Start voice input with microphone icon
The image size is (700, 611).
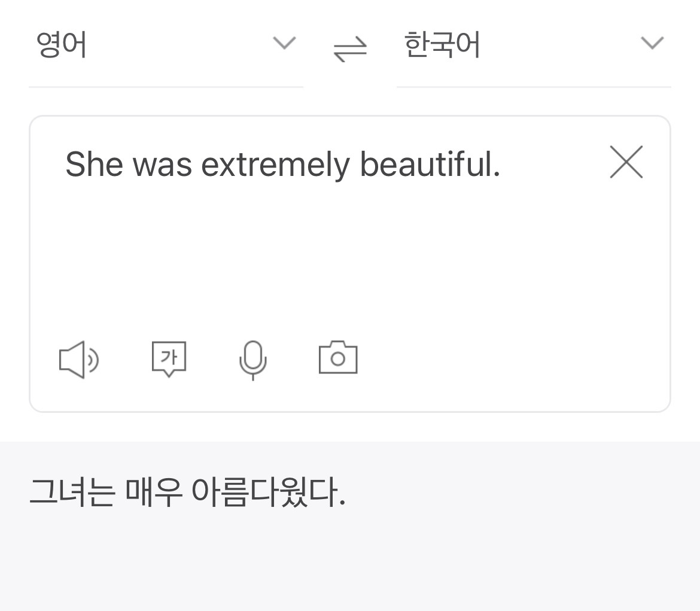coord(252,360)
